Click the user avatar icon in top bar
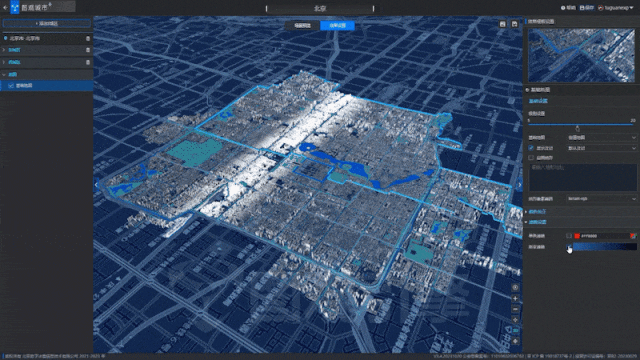The image size is (640, 360). pyautogui.click(x=601, y=8)
